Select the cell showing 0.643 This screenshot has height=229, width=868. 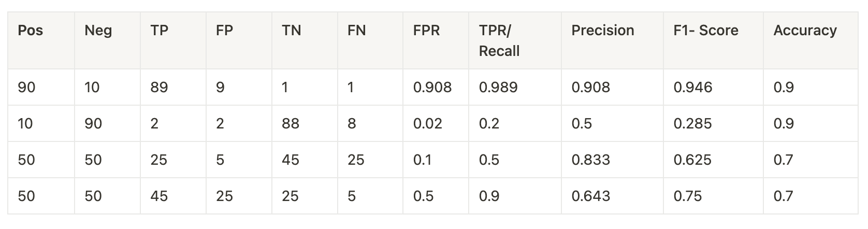(590, 196)
